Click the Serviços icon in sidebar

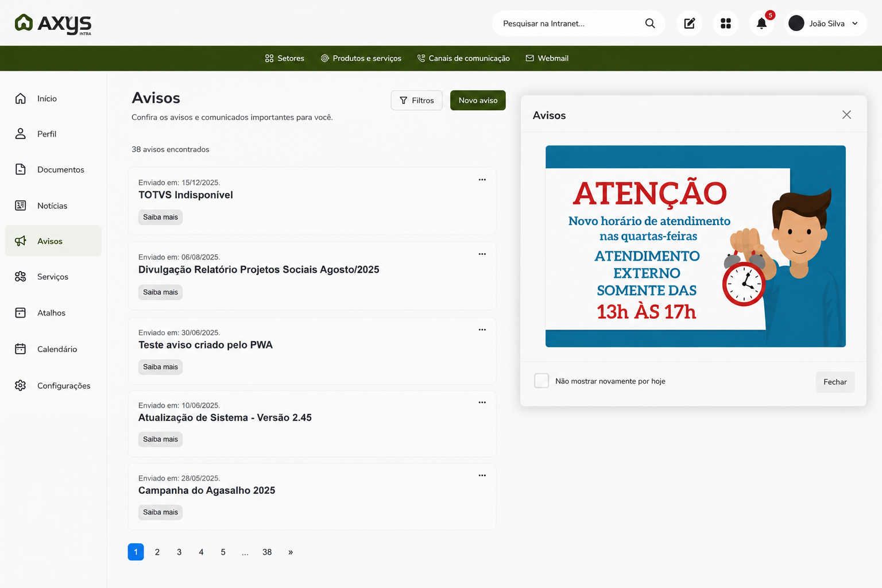[21, 277]
